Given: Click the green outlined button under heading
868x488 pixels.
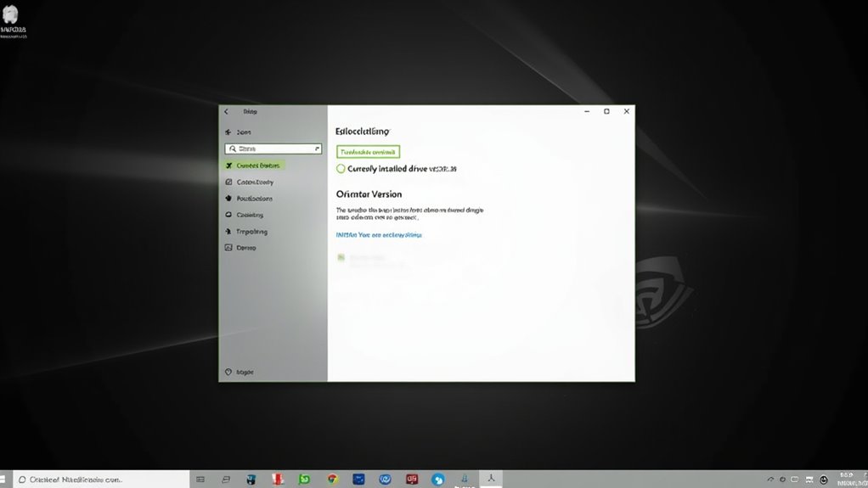Looking at the screenshot, I should coord(368,152).
